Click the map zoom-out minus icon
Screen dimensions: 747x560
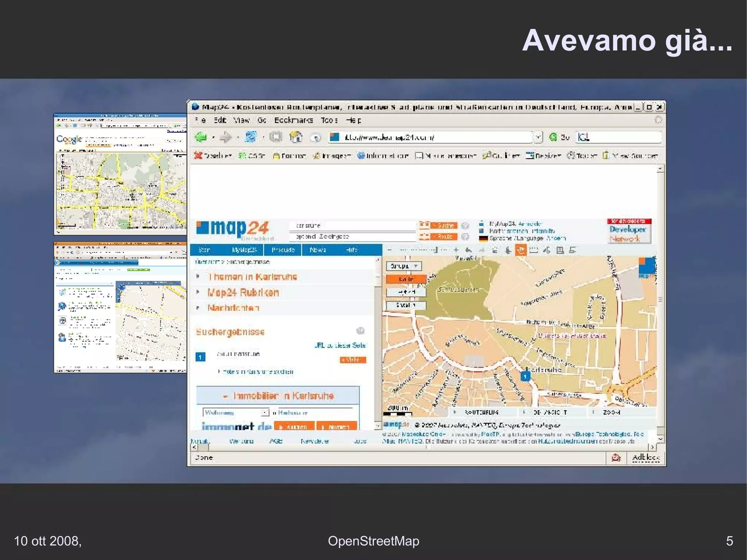390,250
